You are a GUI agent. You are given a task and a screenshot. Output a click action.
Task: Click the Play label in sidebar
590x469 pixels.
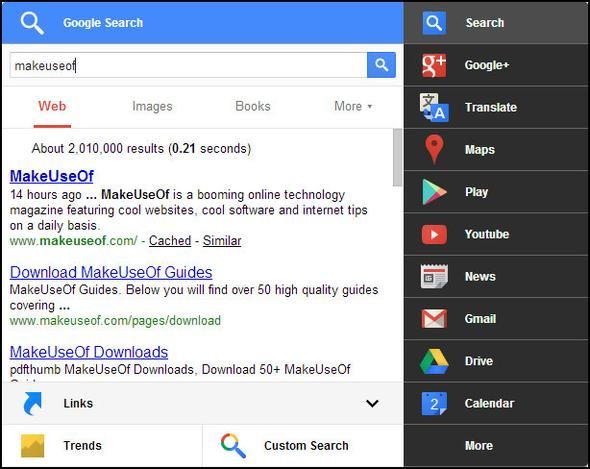click(476, 192)
